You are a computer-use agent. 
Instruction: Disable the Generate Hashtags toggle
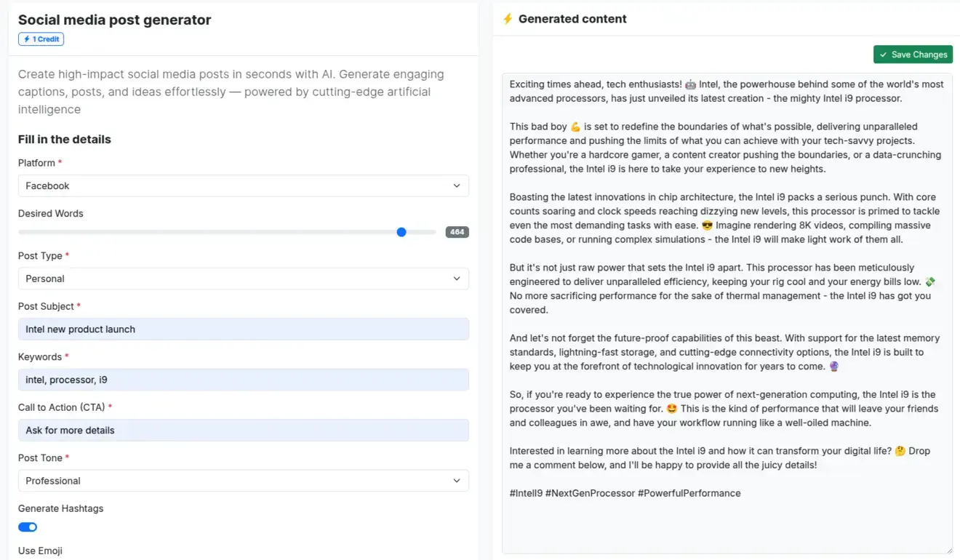click(x=27, y=527)
